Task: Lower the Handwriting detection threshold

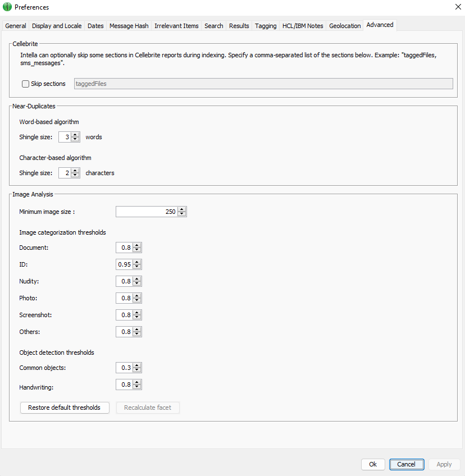Action: point(137,387)
